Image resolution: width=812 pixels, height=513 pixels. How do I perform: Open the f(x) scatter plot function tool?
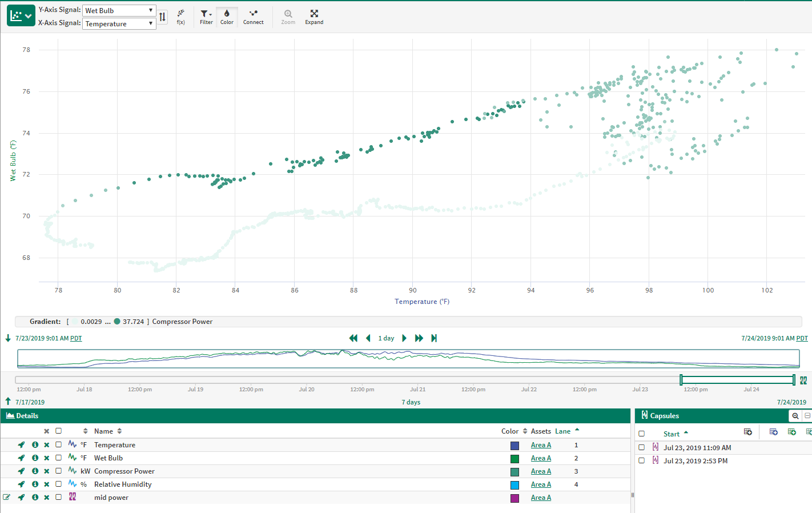click(x=180, y=17)
